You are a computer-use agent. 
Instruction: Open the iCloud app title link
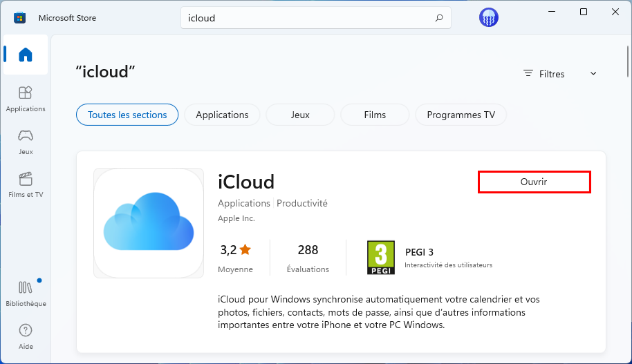[246, 182]
